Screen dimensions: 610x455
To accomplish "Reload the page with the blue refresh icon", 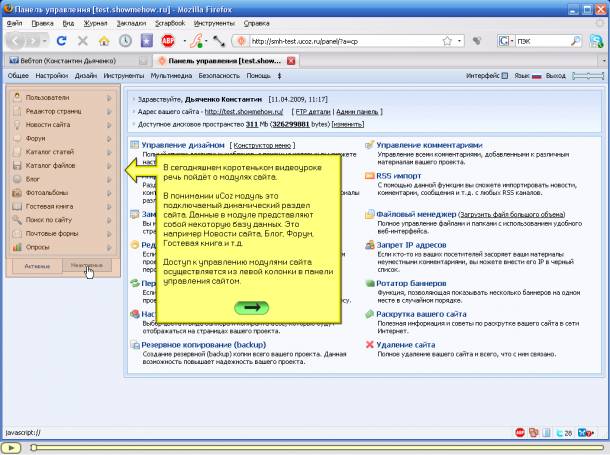I will pos(61,40).
